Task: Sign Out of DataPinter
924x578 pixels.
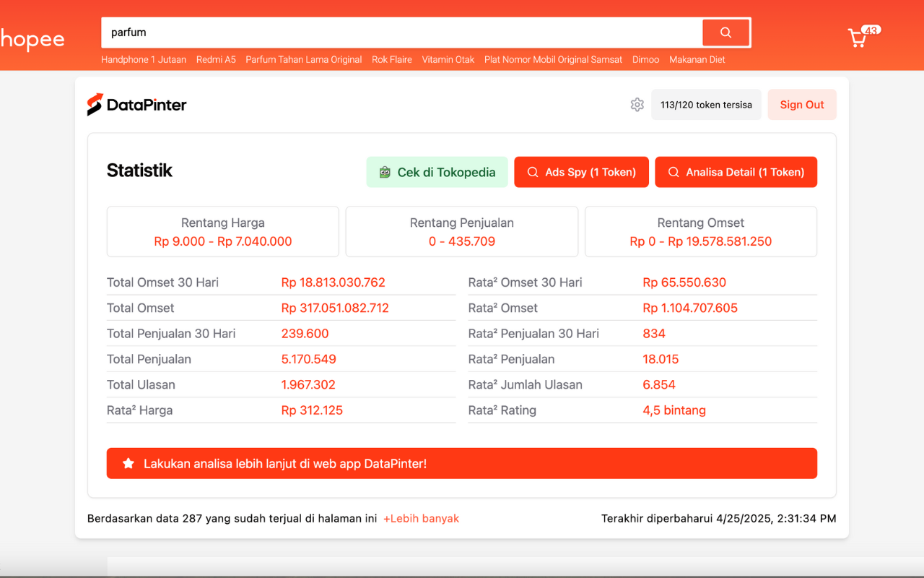Action: [802, 105]
